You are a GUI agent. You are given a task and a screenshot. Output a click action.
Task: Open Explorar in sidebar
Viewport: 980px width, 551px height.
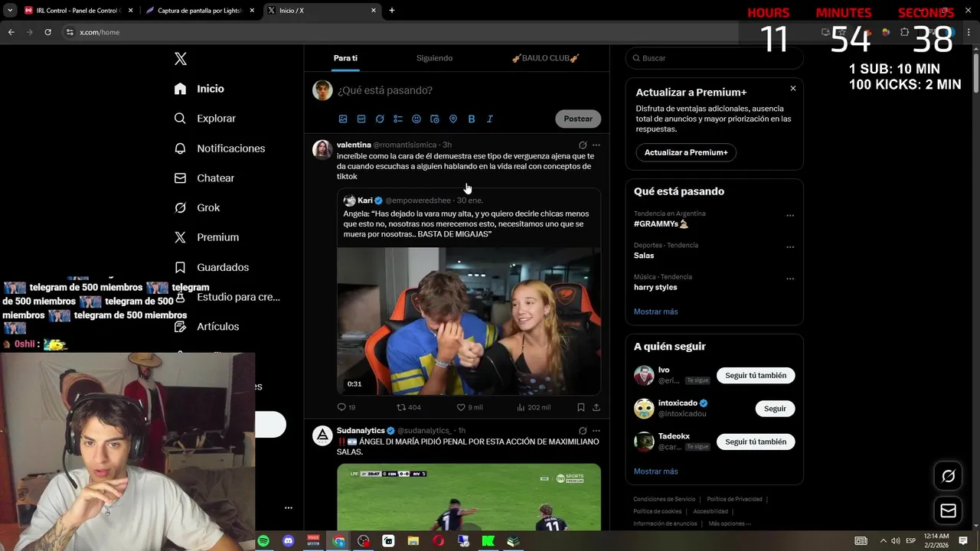click(x=204, y=119)
